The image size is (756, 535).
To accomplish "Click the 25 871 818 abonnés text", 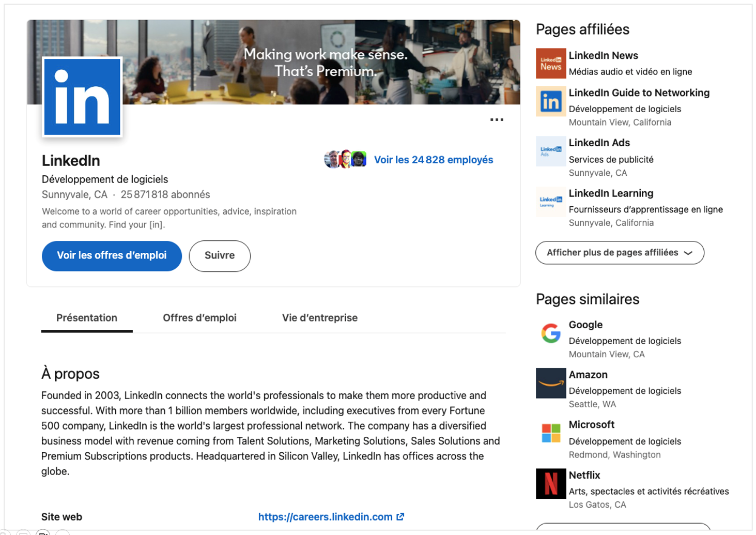I will click(165, 194).
